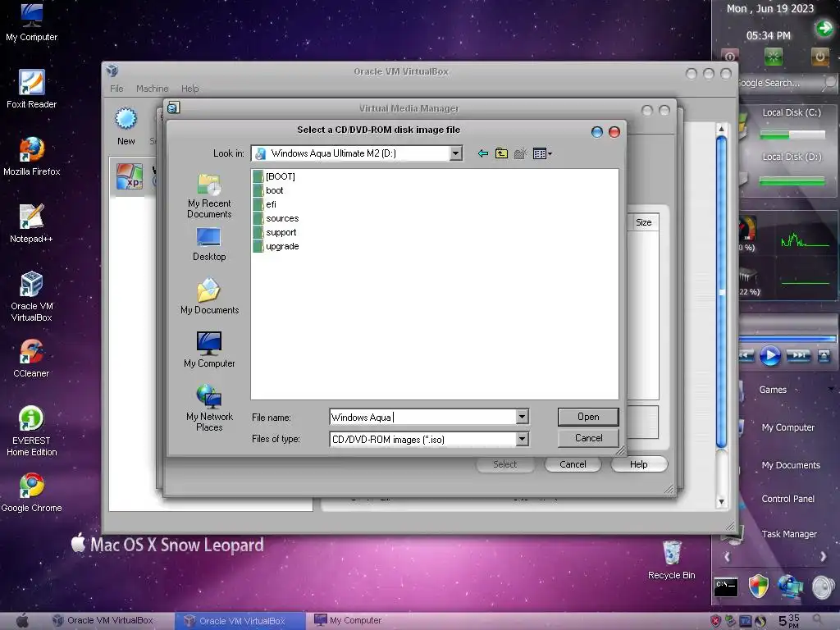
Task: Expand the Look in drive dropdown
Action: tap(456, 153)
